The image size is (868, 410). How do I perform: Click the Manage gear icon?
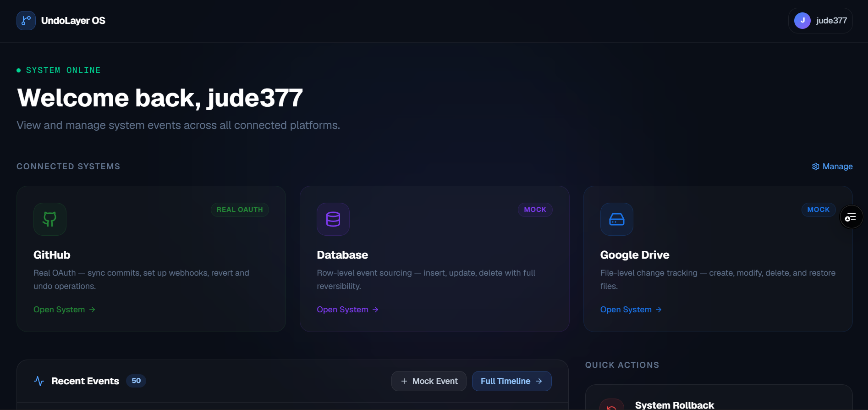816,166
